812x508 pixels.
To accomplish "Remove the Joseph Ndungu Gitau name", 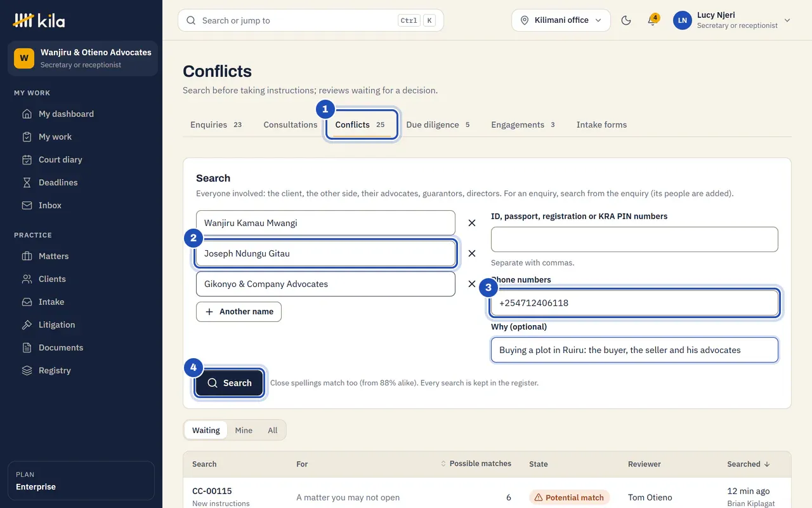I will click(x=472, y=253).
